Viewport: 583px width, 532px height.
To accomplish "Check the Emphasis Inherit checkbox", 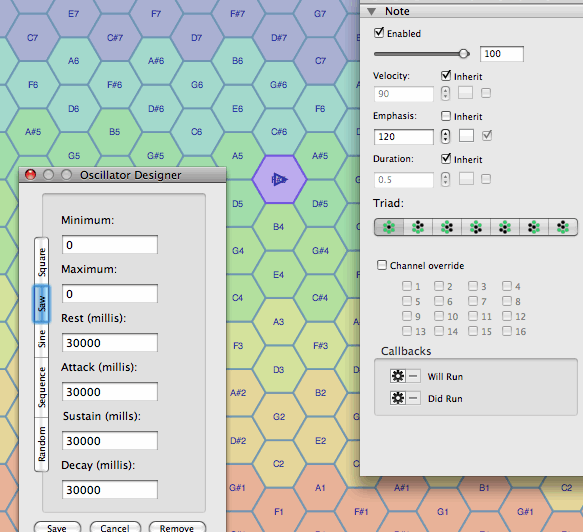I will pyautogui.click(x=446, y=116).
